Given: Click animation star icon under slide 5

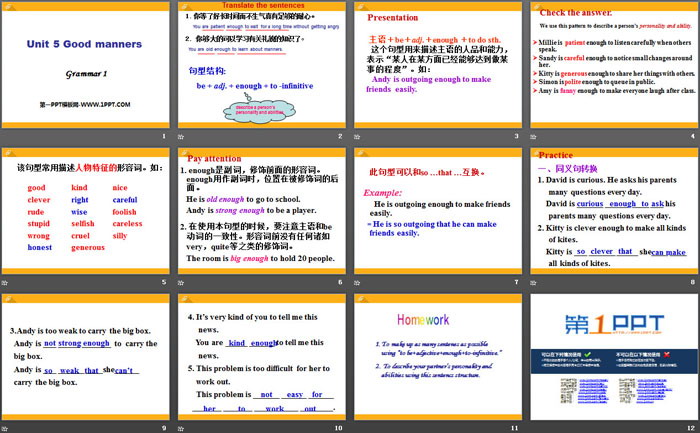Looking at the screenshot, I should [x=5, y=283].
